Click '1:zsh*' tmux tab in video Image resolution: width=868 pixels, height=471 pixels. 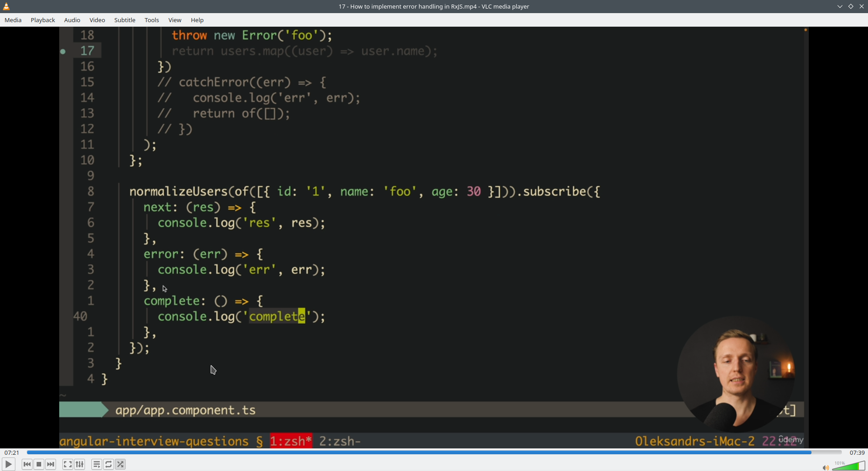[x=291, y=441]
